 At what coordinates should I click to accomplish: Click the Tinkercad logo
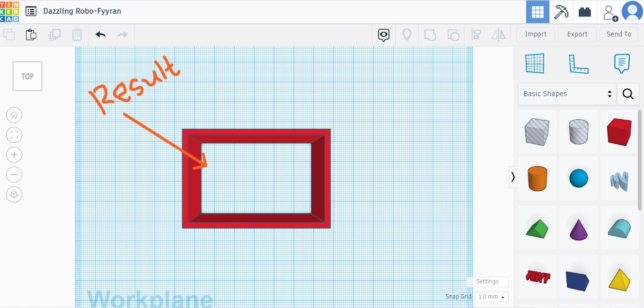tap(10, 11)
